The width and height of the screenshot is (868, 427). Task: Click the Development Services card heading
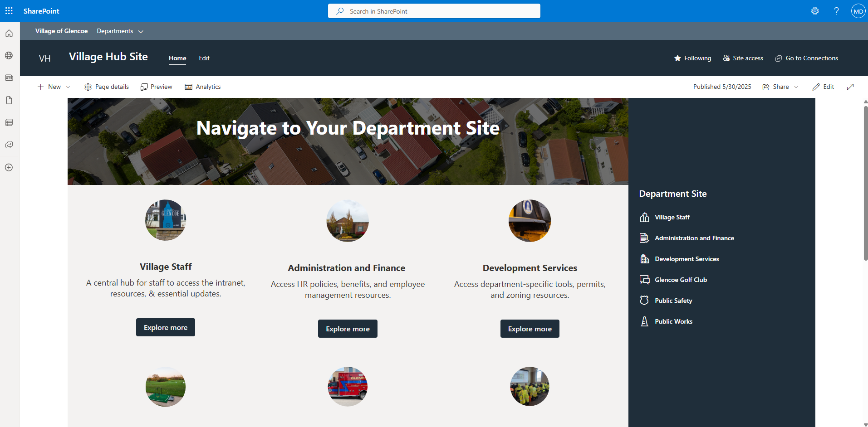click(530, 268)
